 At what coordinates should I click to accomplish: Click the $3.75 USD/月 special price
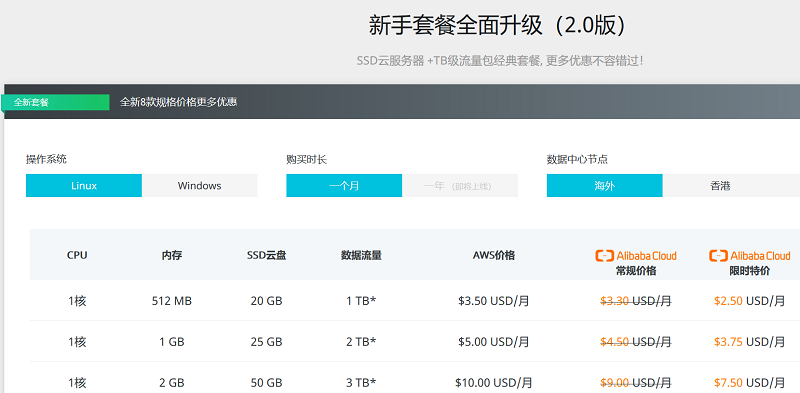click(x=749, y=342)
